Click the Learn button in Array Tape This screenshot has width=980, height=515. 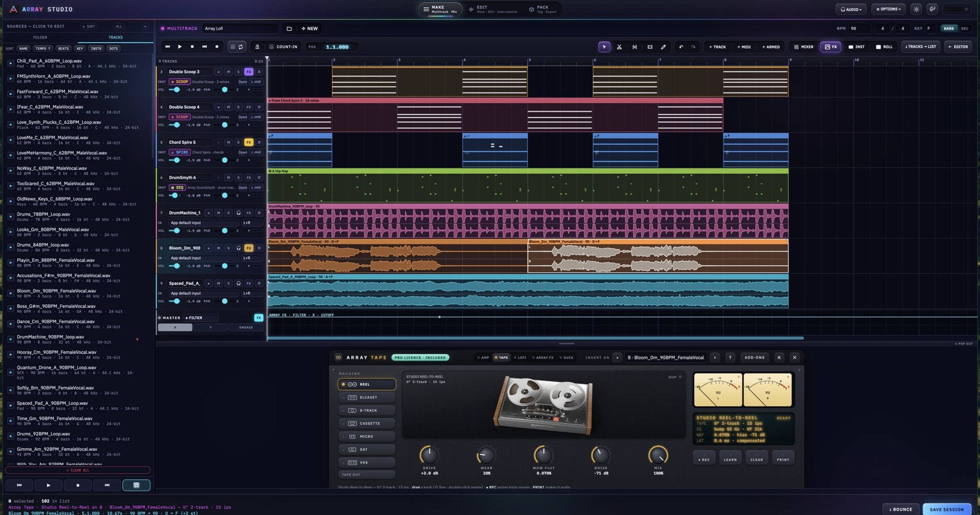point(730,458)
